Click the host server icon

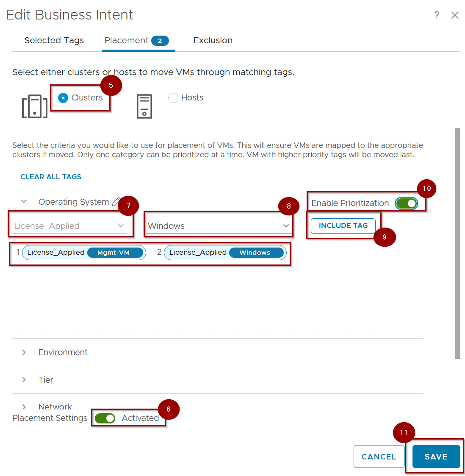pyautogui.click(x=144, y=106)
